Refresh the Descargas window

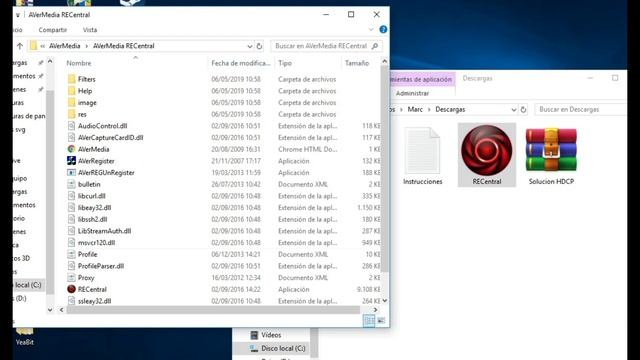point(523,109)
